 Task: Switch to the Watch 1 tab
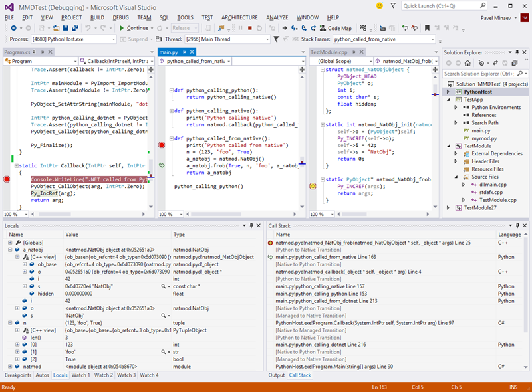click(x=80, y=375)
